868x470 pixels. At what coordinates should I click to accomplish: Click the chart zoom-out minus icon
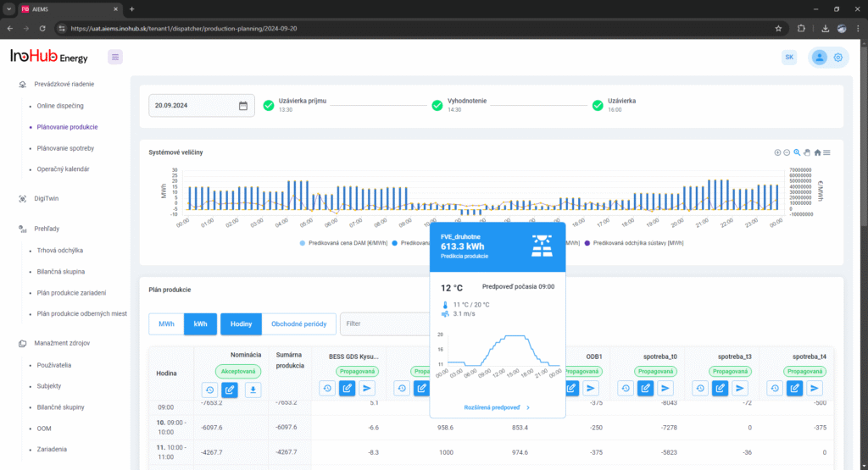pyautogui.click(x=787, y=152)
